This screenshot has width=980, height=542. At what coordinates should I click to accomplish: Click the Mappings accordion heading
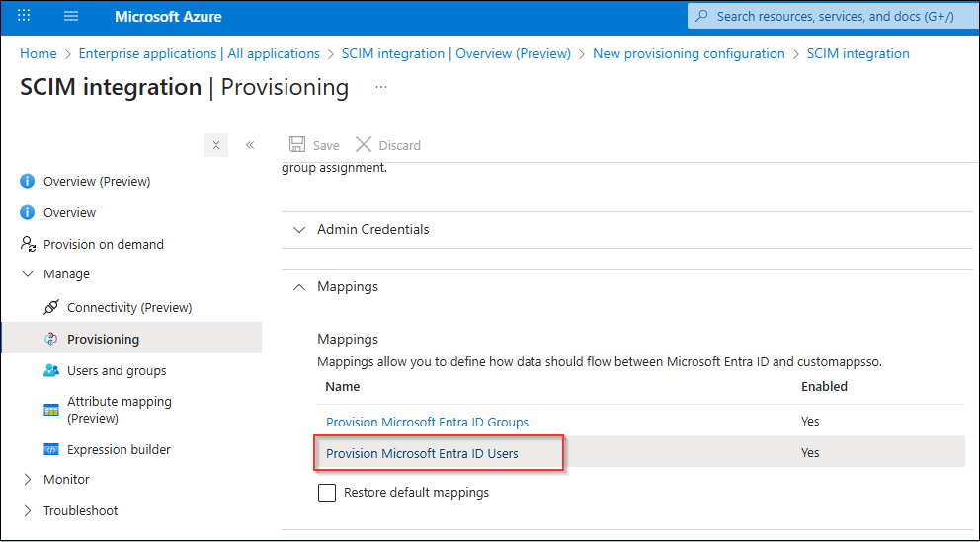348,286
